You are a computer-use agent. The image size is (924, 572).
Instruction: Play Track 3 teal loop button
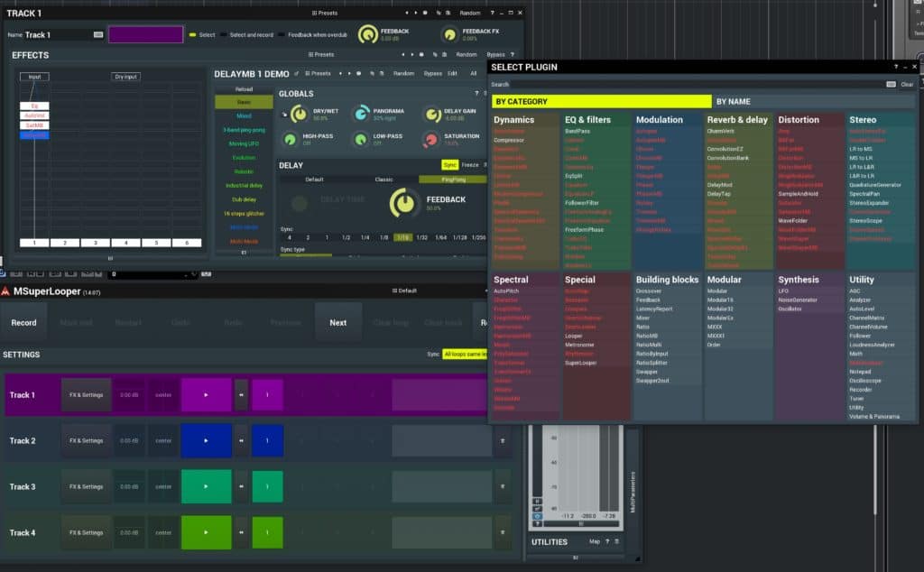pyautogui.click(x=207, y=486)
